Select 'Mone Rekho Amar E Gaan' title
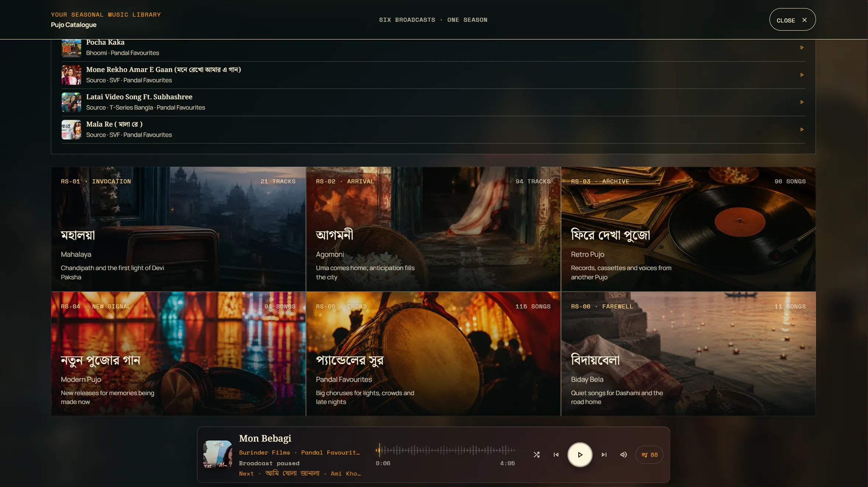Screen dimensions: 868x487 point(163,70)
